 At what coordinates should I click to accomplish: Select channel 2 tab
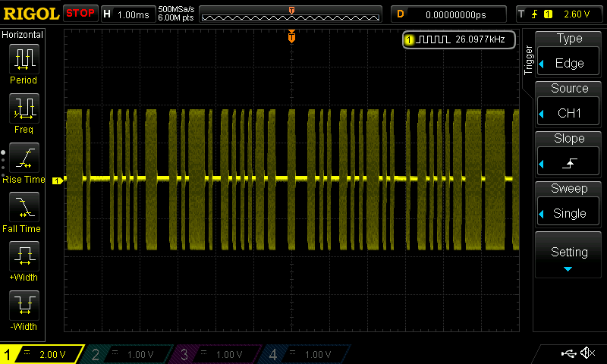(126, 354)
